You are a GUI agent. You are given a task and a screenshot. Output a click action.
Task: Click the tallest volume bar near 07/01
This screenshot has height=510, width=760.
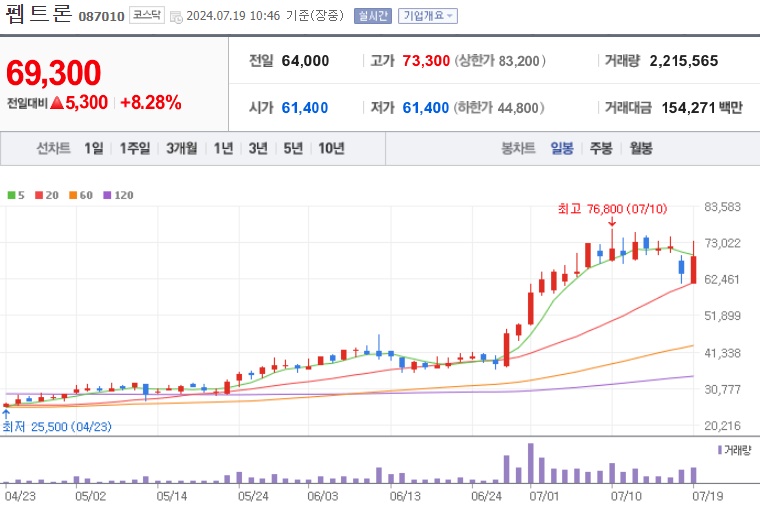pyautogui.click(x=531, y=463)
